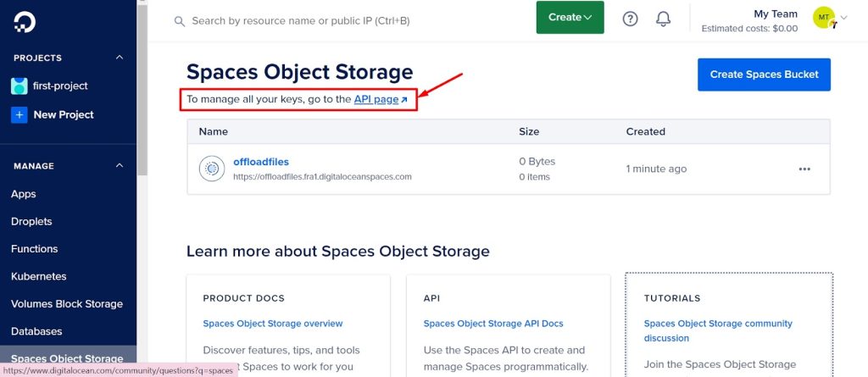Open first-project in the sidebar

(60, 86)
